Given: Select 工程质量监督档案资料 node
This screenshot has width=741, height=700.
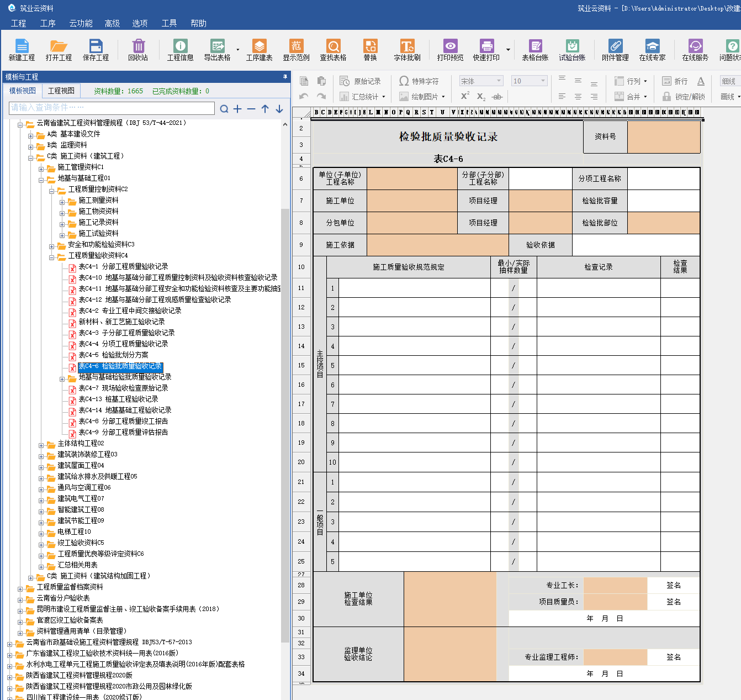Looking at the screenshot, I should pos(70,587).
